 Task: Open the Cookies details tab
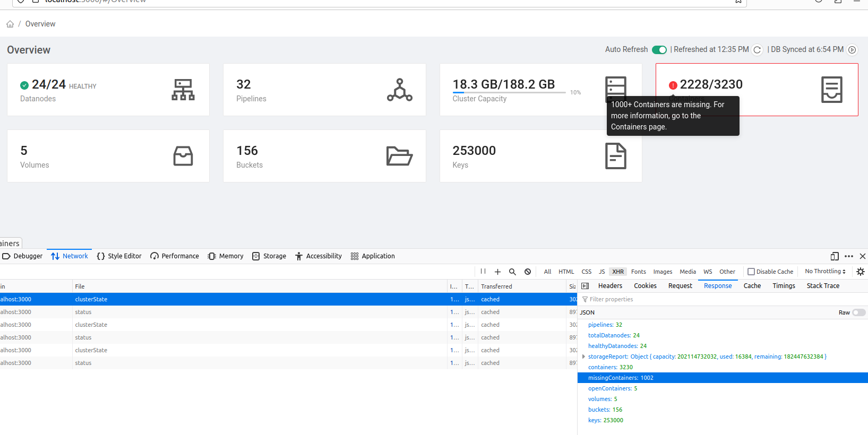pyautogui.click(x=645, y=286)
